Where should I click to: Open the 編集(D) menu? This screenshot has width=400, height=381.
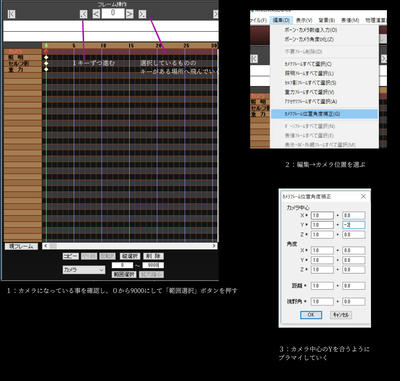(x=282, y=20)
